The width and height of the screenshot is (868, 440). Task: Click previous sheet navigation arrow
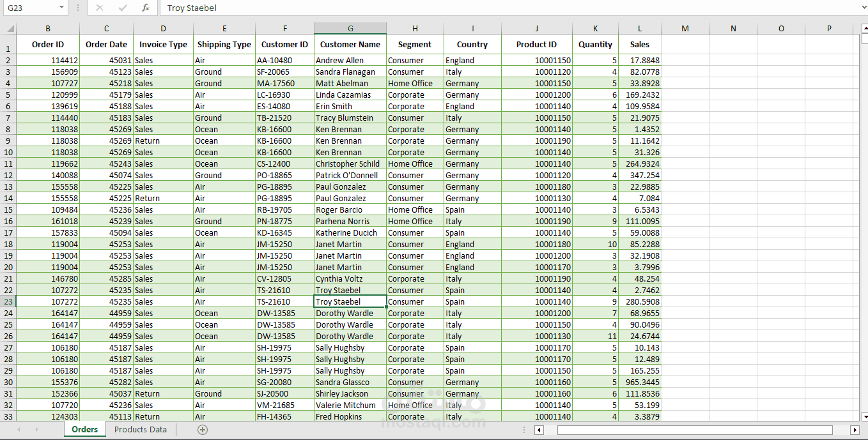pyautogui.click(x=19, y=430)
